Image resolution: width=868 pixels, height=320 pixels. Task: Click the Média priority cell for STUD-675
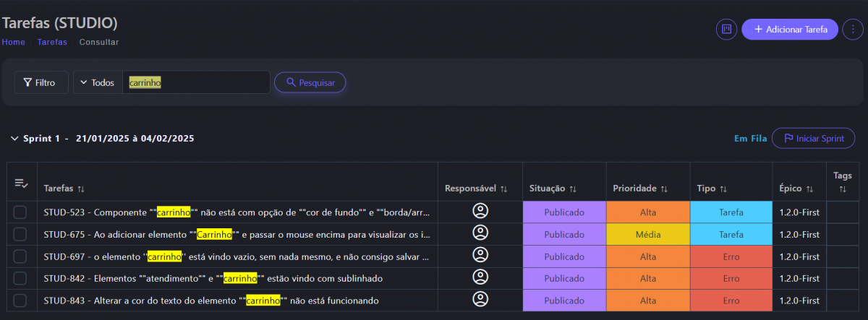[x=647, y=234]
